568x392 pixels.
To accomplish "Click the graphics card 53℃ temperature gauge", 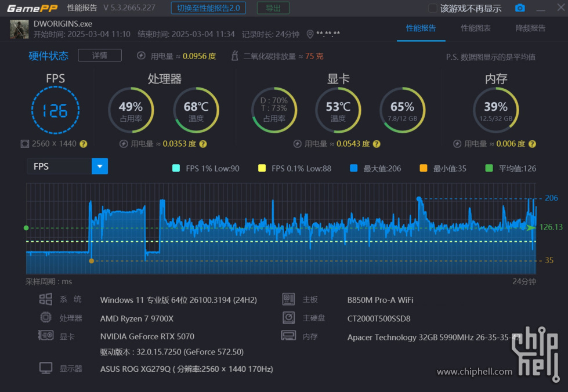I will click(x=338, y=110).
